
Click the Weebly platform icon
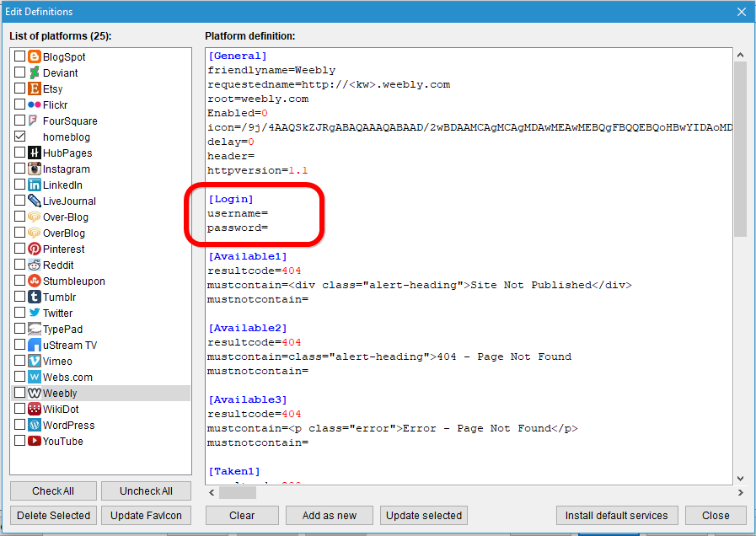(35, 393)
